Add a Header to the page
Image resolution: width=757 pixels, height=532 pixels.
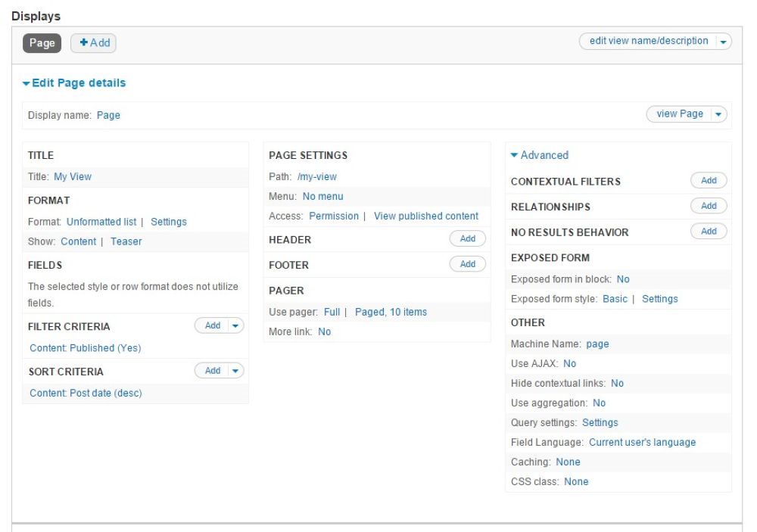click(x=468, y=238)
